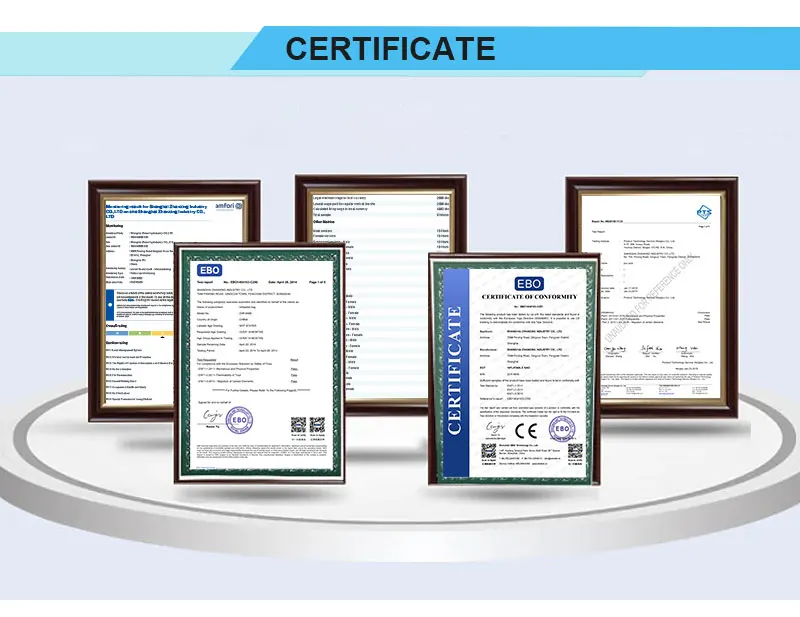
Task: Click the EBO logo above Certificate of Conformity
Action: point(529,284)
